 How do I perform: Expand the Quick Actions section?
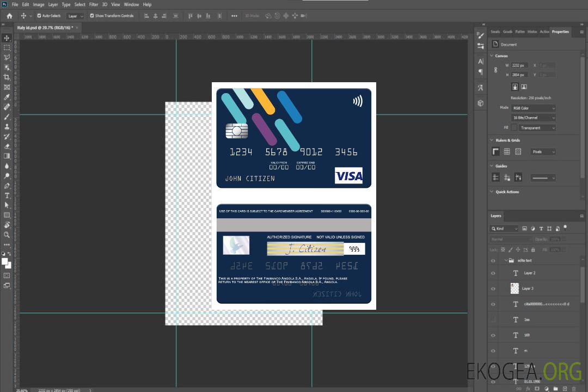point(492,192)
